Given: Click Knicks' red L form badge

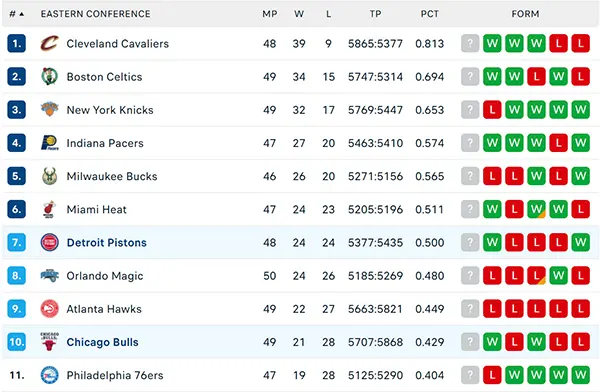Looking at the screenshot, I should pos(492,109).
